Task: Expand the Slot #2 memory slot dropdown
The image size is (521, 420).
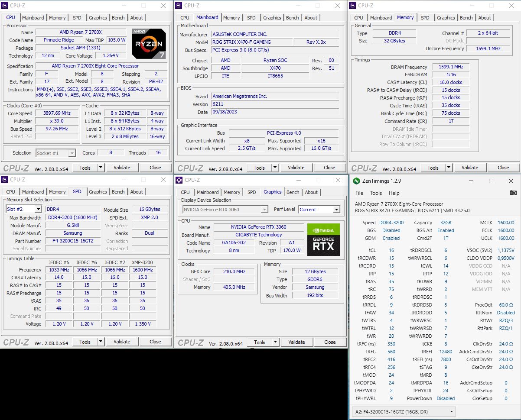Action: 38,209
